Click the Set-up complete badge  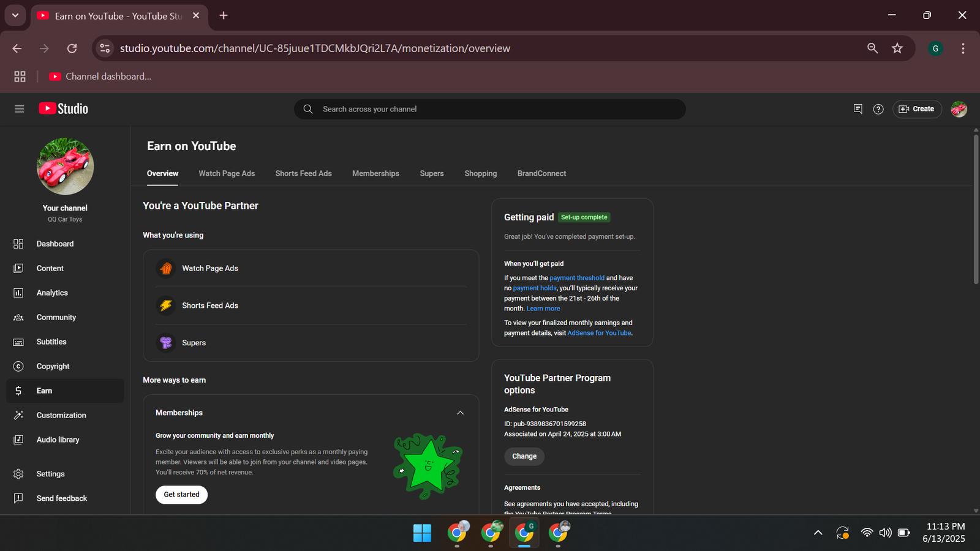coord(584,217)
